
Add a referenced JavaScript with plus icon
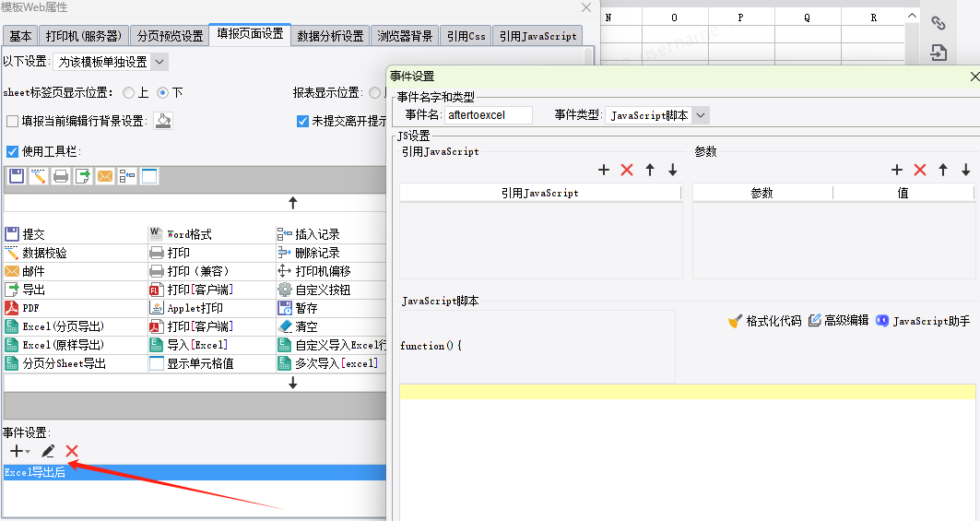pyautogui.click(x=604, y=170)
